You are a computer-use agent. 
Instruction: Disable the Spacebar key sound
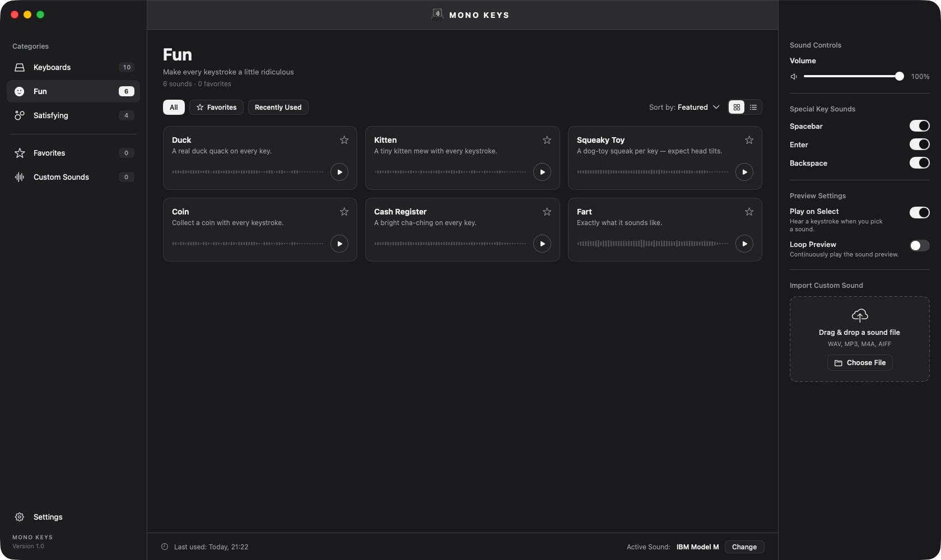pos(920,126)
